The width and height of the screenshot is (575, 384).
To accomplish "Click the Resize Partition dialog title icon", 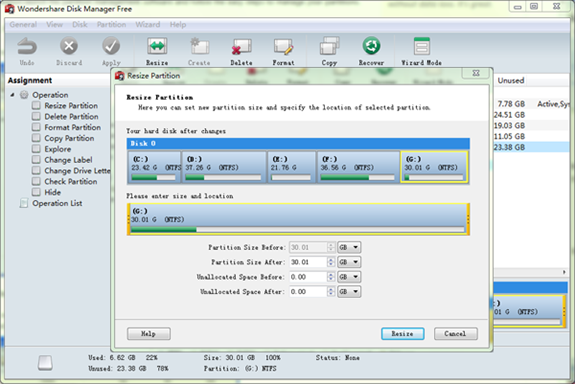I will (x=120, y=76).
